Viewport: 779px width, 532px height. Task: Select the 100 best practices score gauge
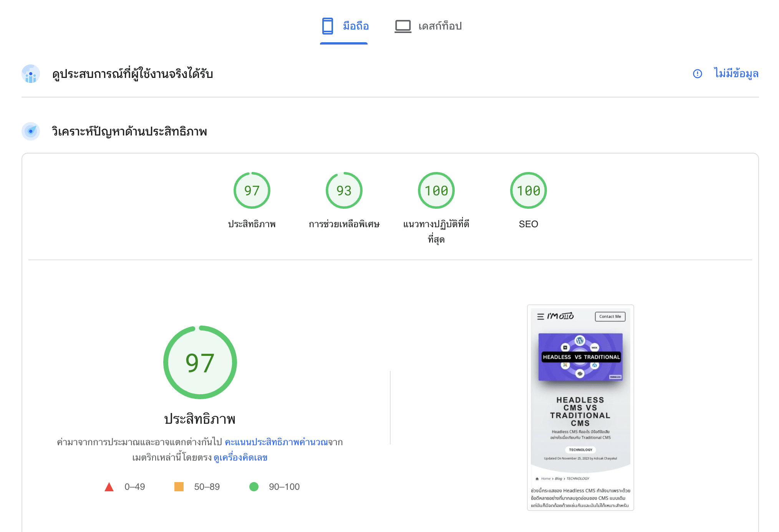[x=436, y=191]
